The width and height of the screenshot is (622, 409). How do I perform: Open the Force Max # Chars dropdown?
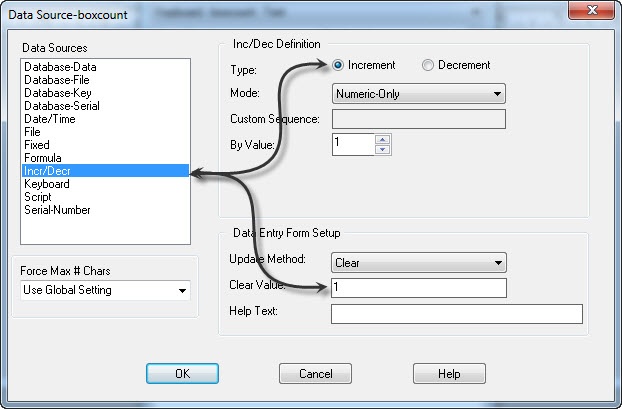coord(105,290)
